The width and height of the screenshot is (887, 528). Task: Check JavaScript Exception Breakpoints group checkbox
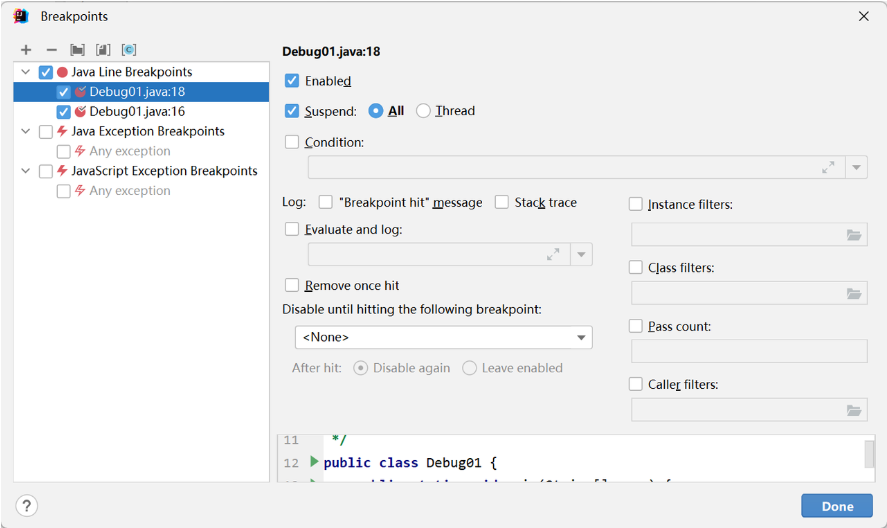(46, 171)
